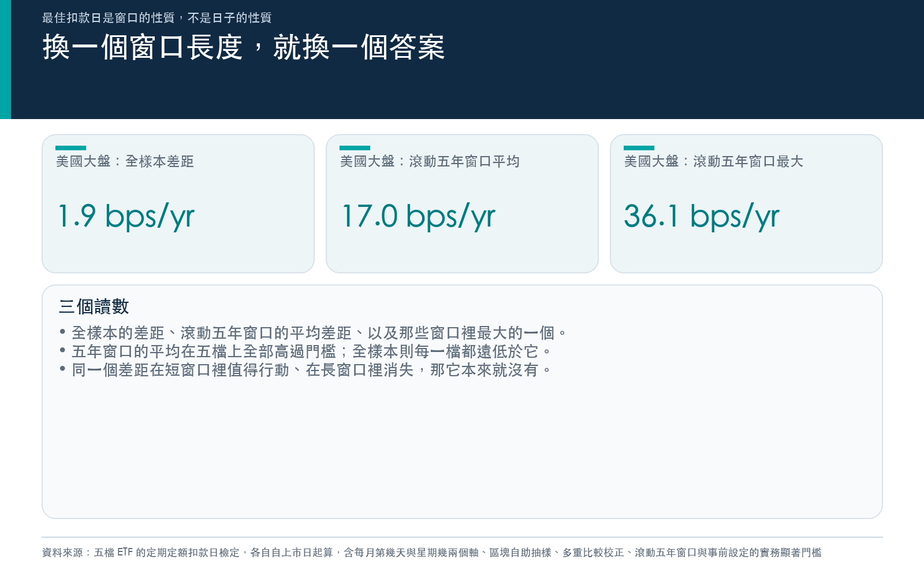
Task: Click the card label 美國大盤：滾動五年窗口平均
Action: [430, 161]
